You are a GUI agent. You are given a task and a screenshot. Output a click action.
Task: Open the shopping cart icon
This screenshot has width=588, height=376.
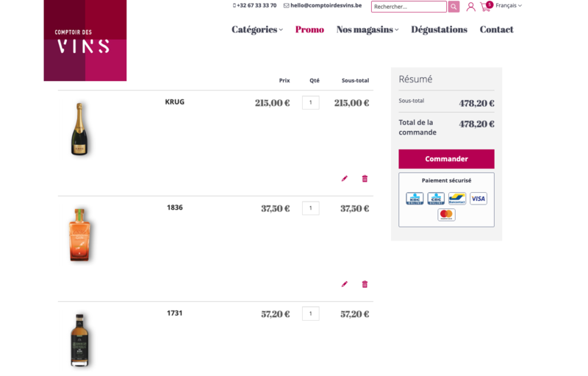coord(486,7)
